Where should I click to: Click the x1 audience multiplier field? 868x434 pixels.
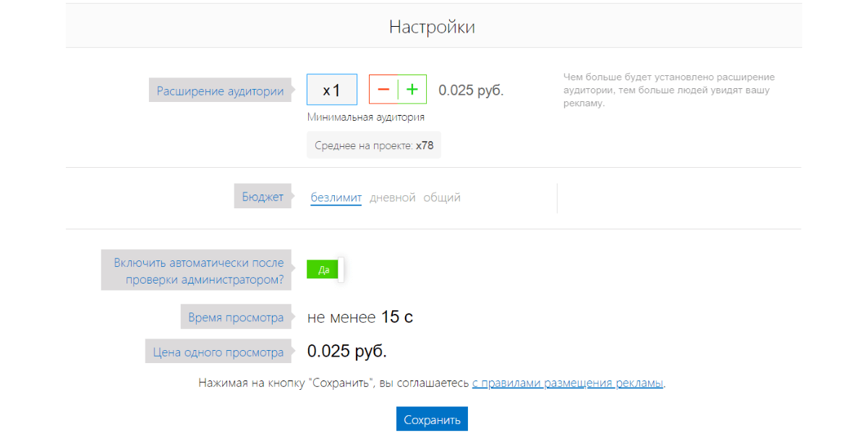(332, 90)
